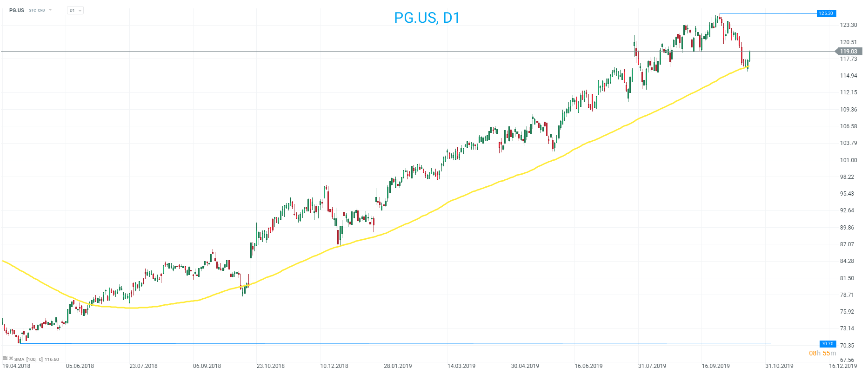This screenshot has height=374, width=868.
Task: Select the 125.30 price level label
Action: pos(826,13)
